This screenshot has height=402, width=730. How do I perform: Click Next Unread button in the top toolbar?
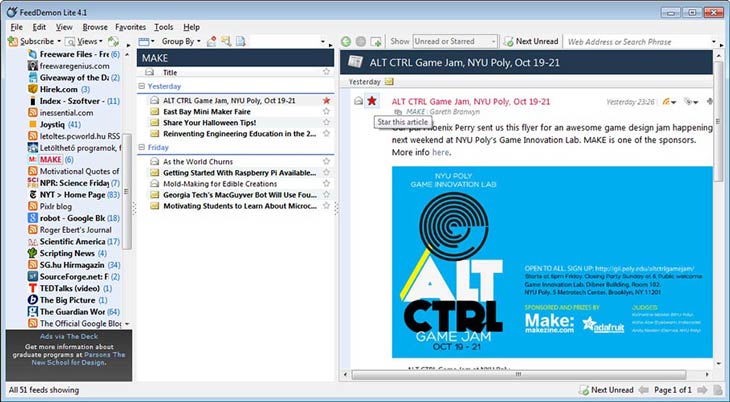(530, 42)
